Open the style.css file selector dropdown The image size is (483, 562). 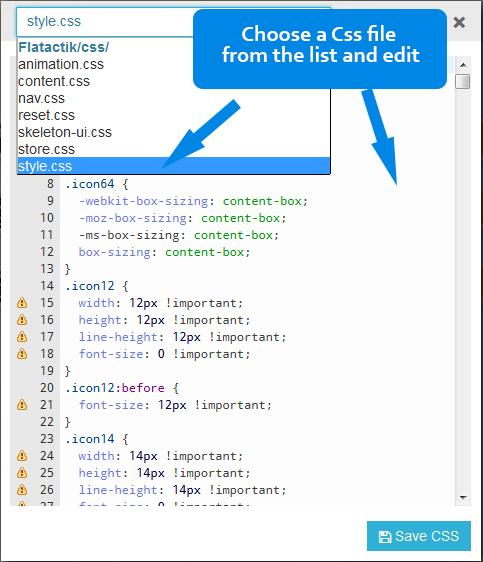[x=105, y=22]
